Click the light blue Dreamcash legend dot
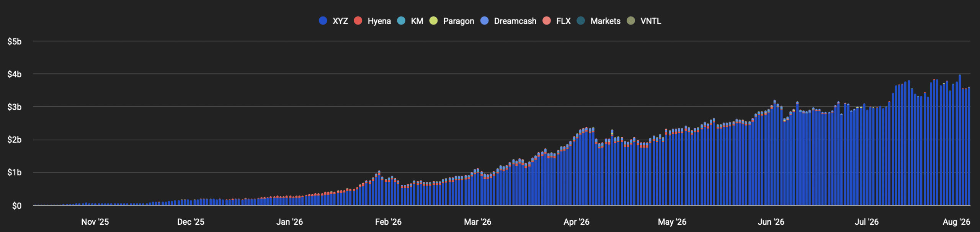This screenshot has height=232, width=980. 484,21
